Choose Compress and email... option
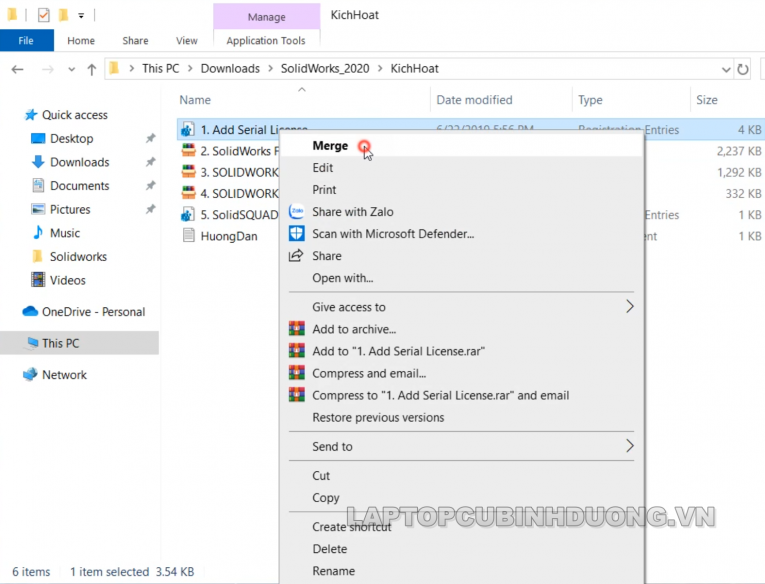 (369, 373)
